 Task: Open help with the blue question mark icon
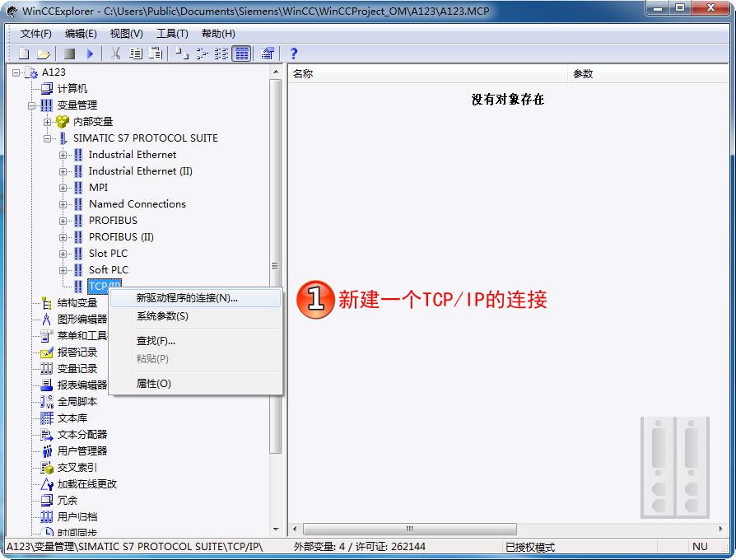pos(294,54)
